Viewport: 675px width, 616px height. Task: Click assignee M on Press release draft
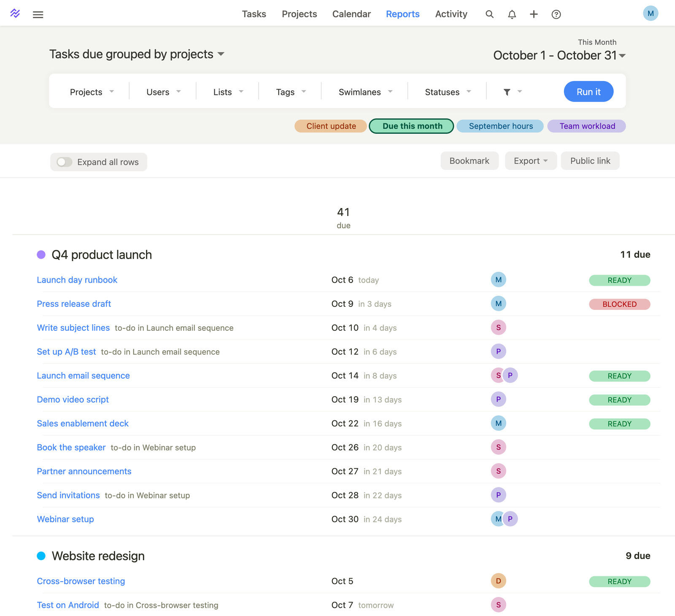pos(498,304)
